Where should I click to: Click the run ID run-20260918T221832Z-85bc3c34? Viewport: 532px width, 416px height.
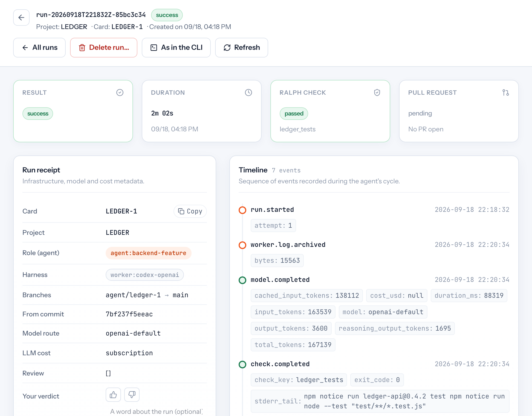coord(91,15)
